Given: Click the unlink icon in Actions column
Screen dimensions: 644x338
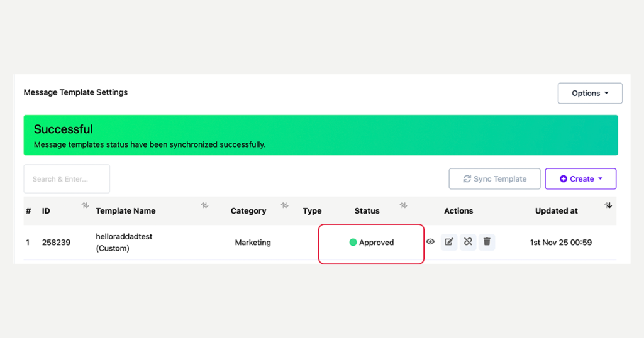Looking at the screenshot, I should tap(468, 242).
